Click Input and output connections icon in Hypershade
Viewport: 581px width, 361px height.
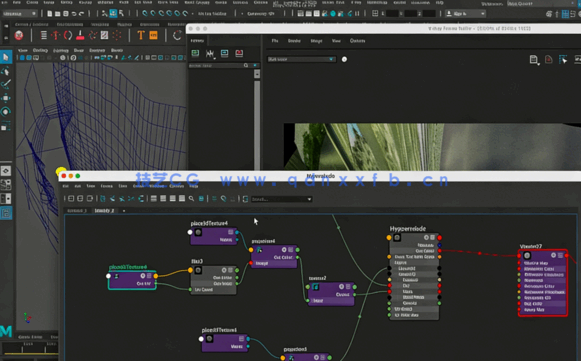pos(80,199)
